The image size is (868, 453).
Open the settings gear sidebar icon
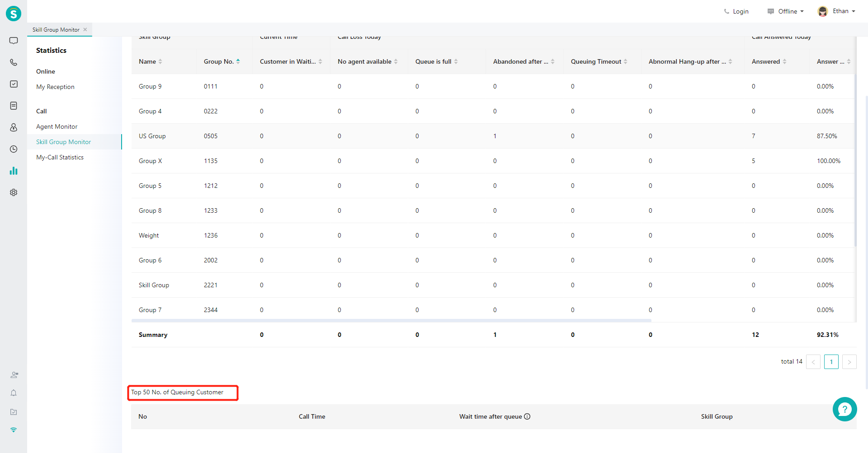pyautogui.click(x=14, y=192)
